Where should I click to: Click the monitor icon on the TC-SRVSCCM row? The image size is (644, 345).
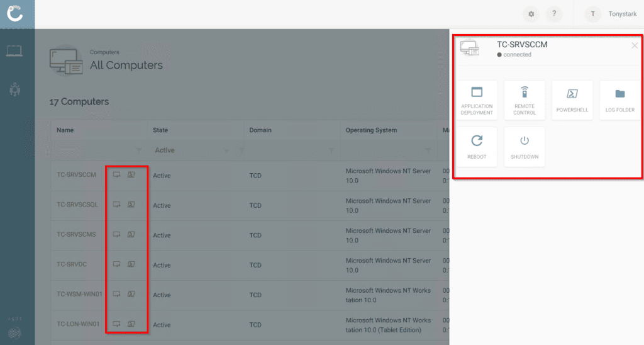coord(116,175)
